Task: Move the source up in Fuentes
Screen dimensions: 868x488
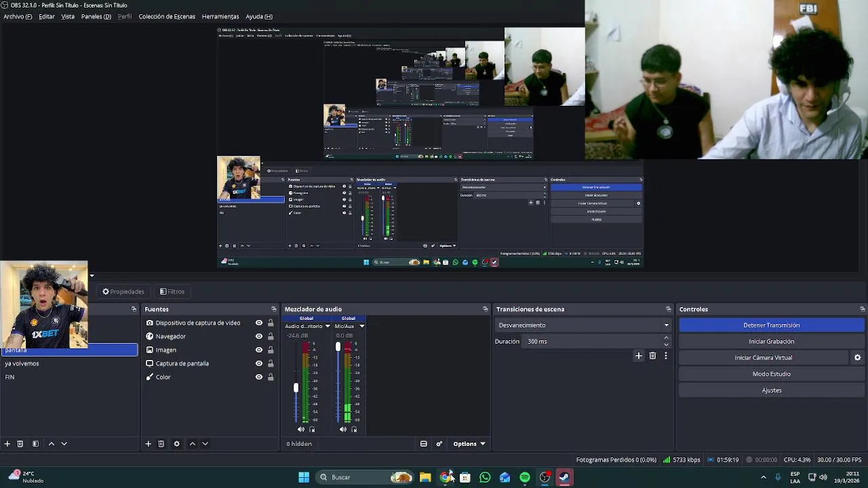Action: coord(192,443)
